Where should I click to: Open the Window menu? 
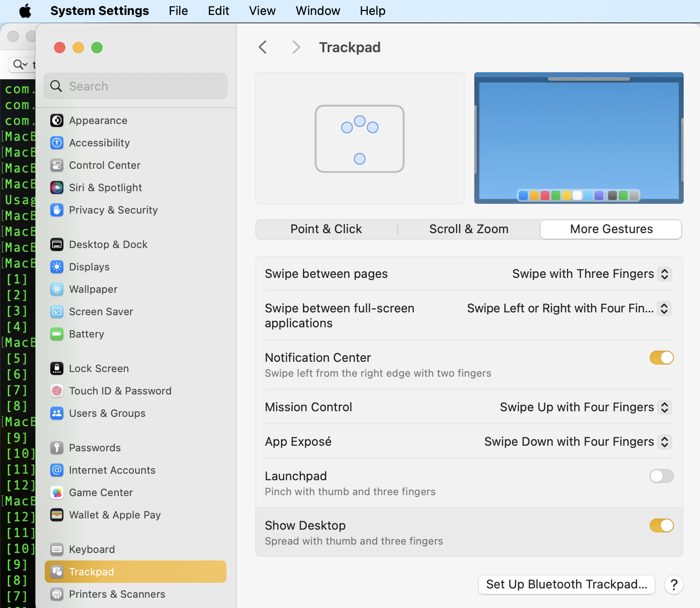point(318,11)
